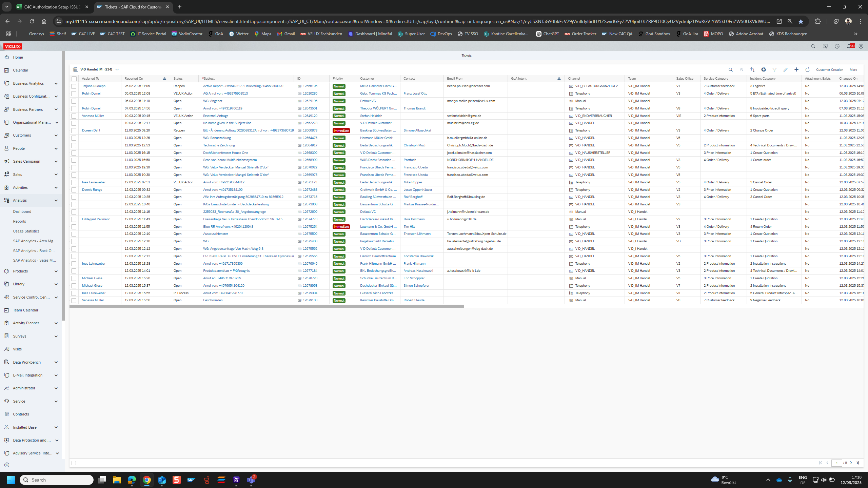
Task: Click the pencil edit icon in the list toolbar
Action: (x=786, y=69)
